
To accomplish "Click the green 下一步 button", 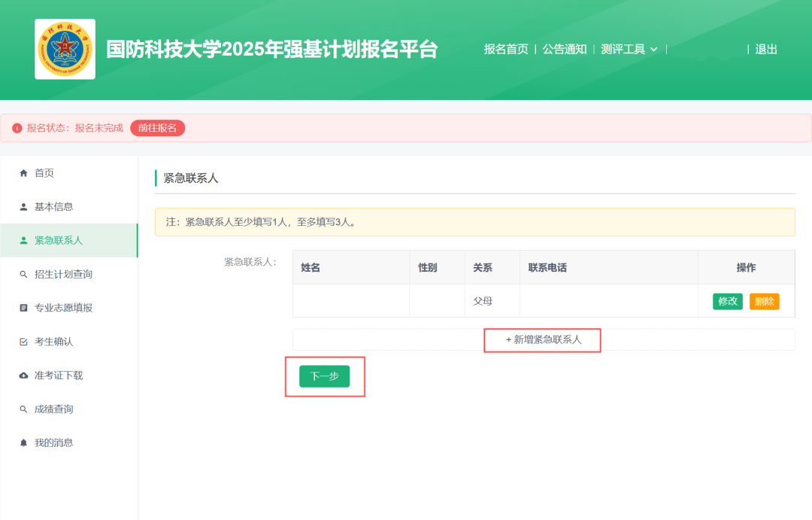I will point(324,376).
